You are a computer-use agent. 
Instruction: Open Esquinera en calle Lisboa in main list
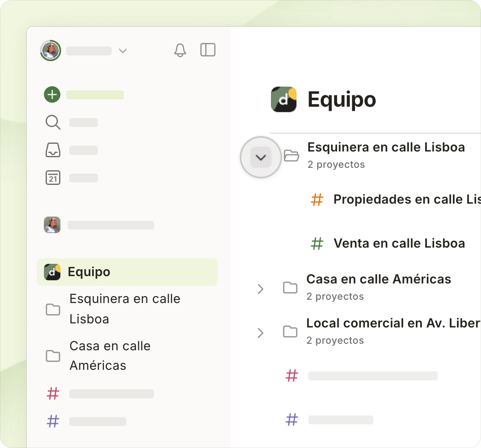click(x=386, y=147)
